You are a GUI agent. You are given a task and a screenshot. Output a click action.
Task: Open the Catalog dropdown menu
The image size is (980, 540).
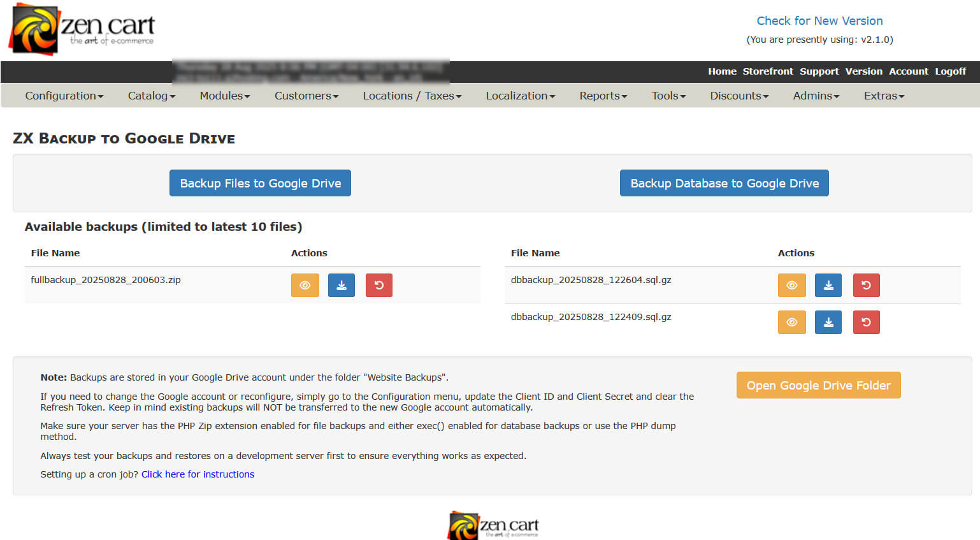coord(151,96)
